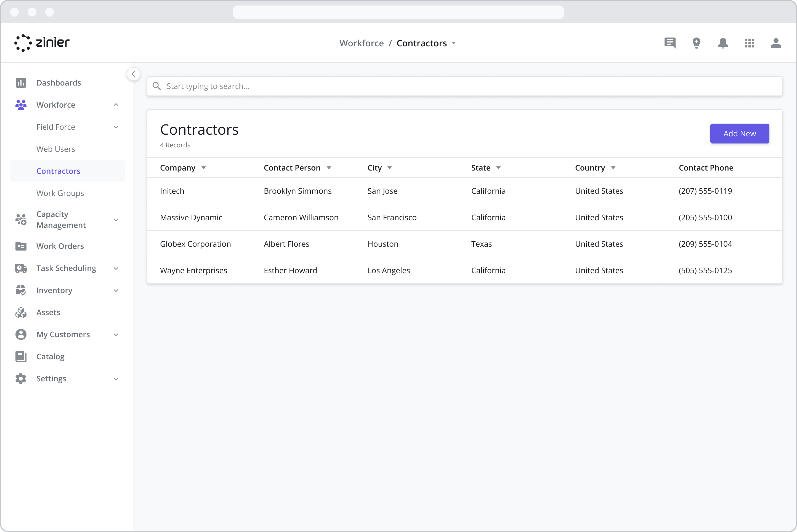Click the Work Orders card icon
797x532 pixels.
pos(21,246)
